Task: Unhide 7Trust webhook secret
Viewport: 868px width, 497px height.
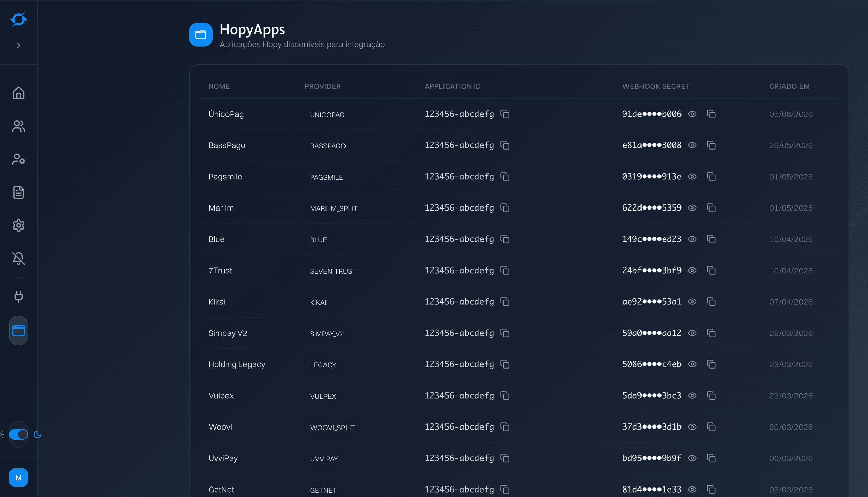Action: [692, 270]
